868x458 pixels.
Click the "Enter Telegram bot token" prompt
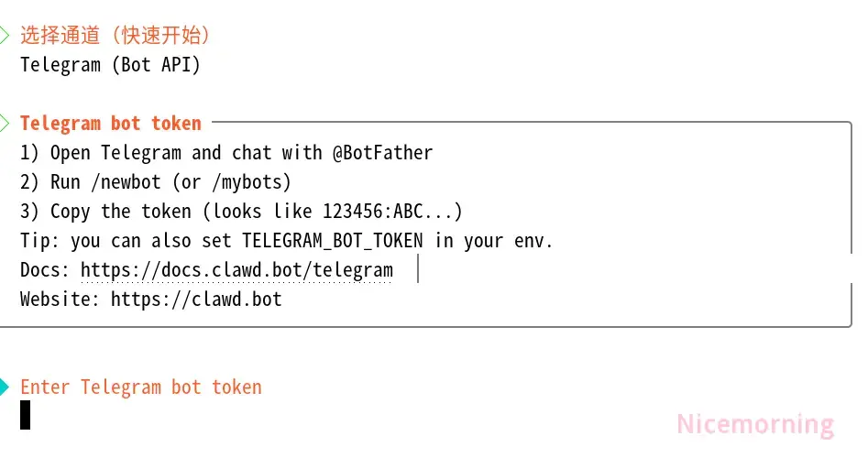(141, 387)
